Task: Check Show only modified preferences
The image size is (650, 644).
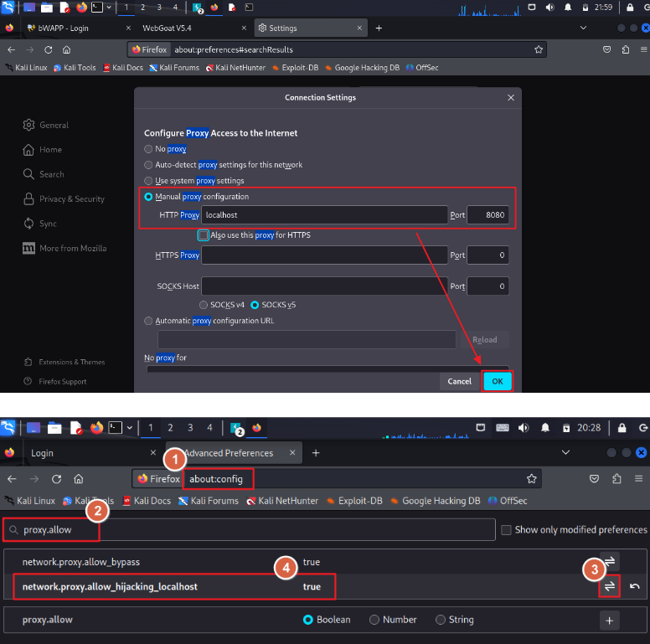Action: [506, 529]
